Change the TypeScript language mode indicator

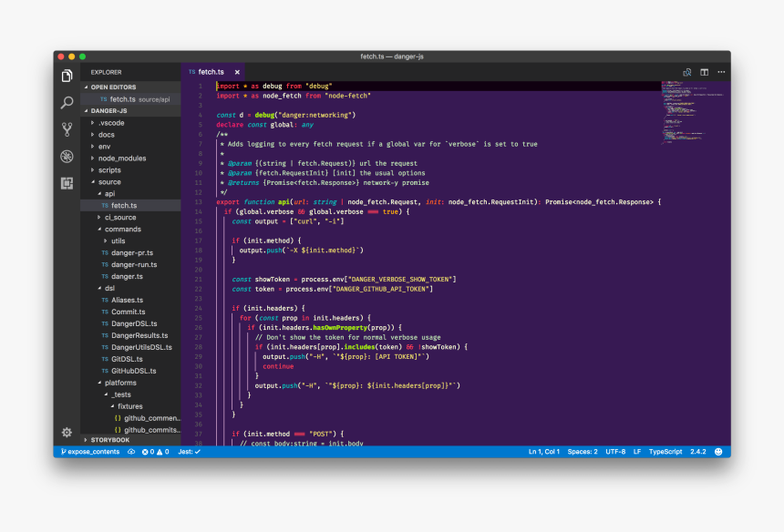tap(667, 451)
